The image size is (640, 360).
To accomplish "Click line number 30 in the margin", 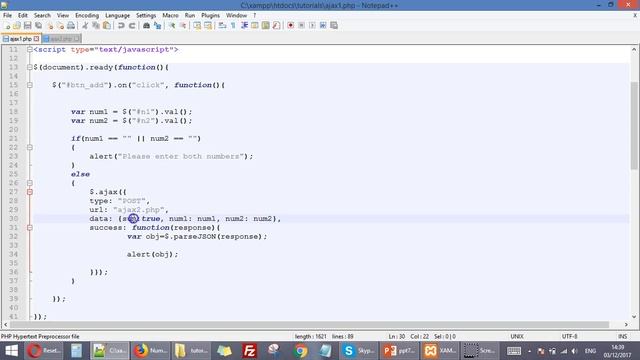I will (13, 219).
